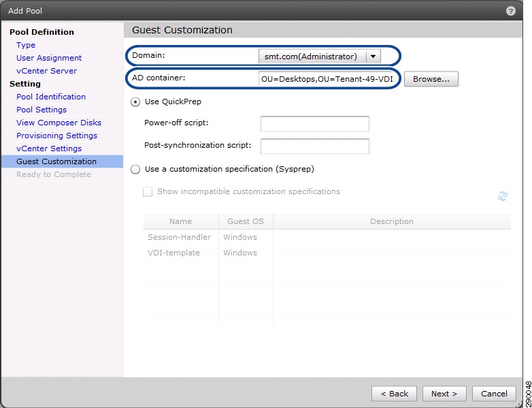Viewport: 532px width, 408px height.
Task: Click the < Back button
Action: pos(395,394)
